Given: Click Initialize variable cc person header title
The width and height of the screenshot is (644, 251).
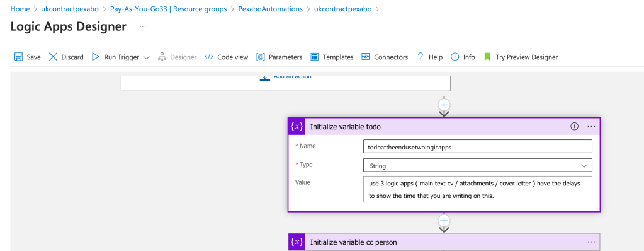Looking at the screenshot, I should click(353, 242).
